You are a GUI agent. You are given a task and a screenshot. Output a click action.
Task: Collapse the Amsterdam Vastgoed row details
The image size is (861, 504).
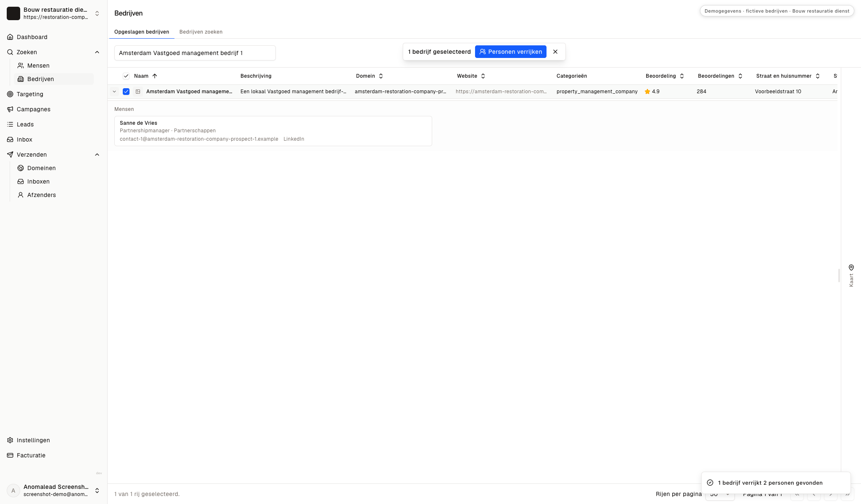pos(114,92)
